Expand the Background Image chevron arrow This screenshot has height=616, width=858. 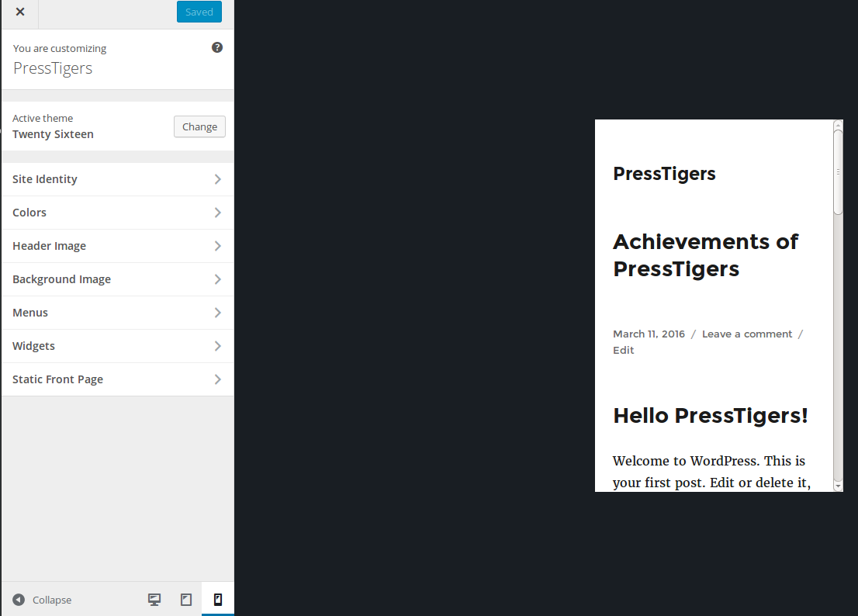coord(218,279)
